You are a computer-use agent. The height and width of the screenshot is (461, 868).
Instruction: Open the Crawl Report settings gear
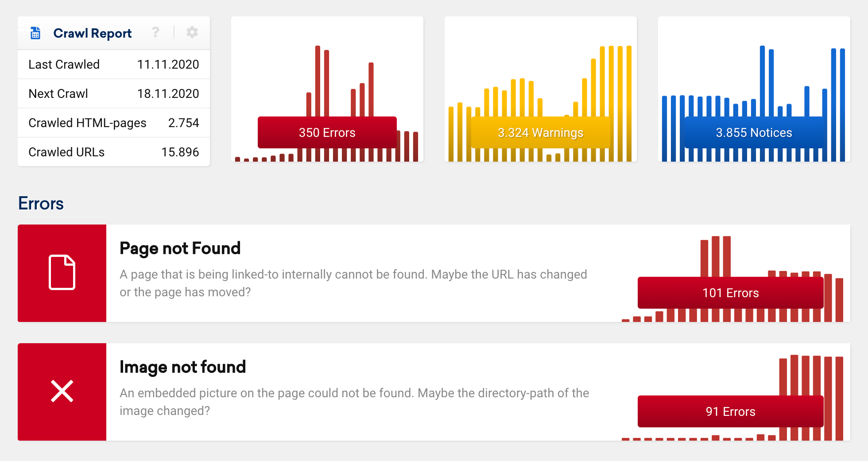click(192, 32)
